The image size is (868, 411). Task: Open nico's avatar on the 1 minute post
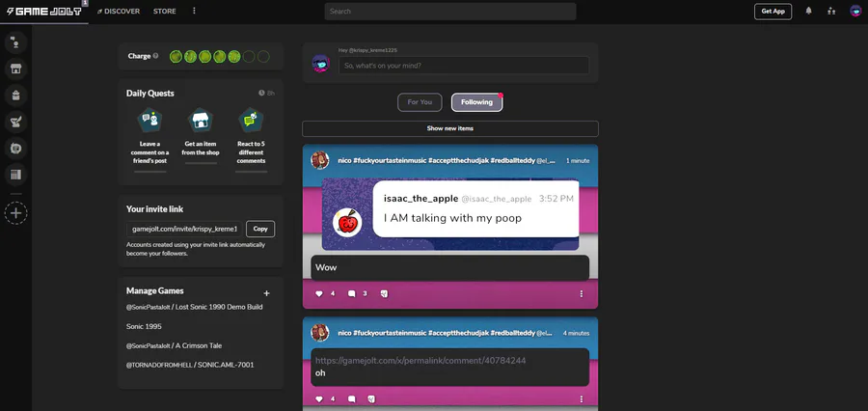point(320,160)
